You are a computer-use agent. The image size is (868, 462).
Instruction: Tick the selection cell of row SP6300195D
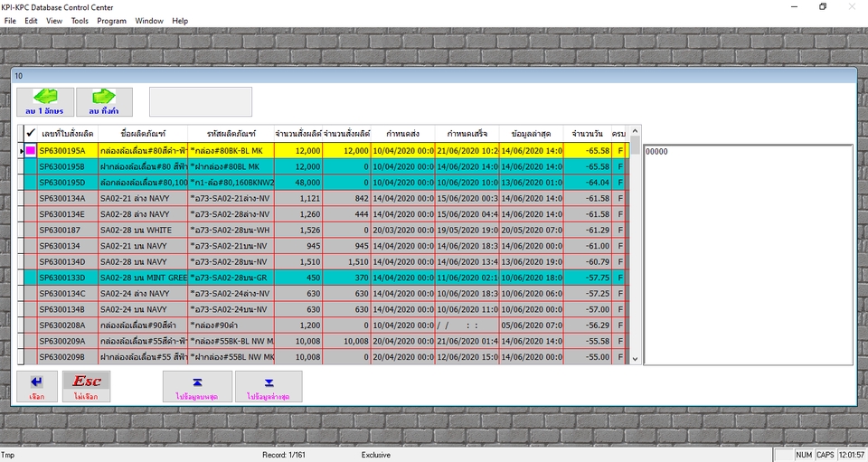[31, 182]
